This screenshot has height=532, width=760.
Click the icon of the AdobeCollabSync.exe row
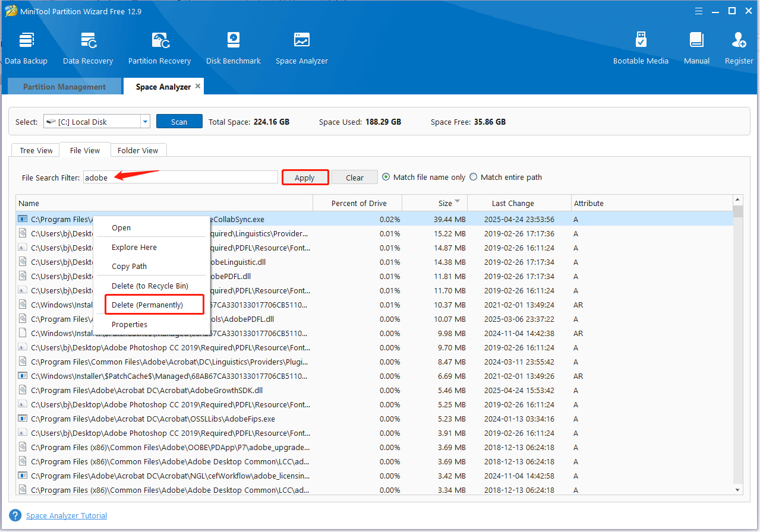click(x=23, y=219)
